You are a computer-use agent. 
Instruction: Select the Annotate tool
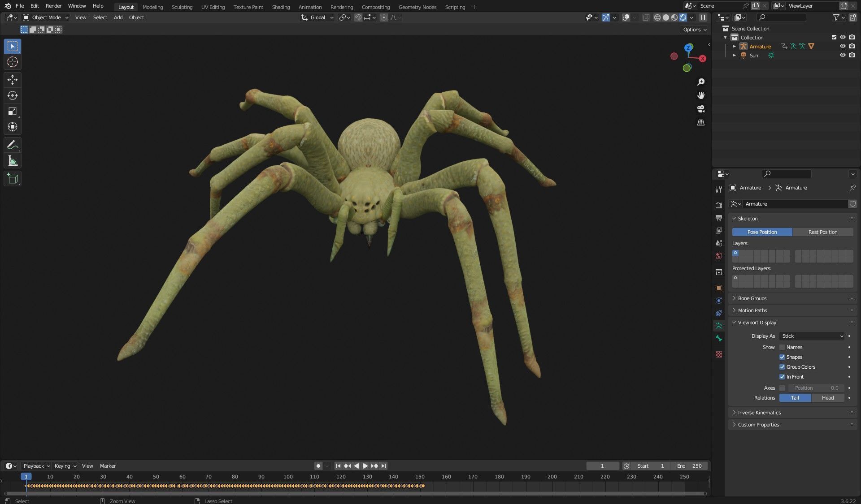pos(13,145)
